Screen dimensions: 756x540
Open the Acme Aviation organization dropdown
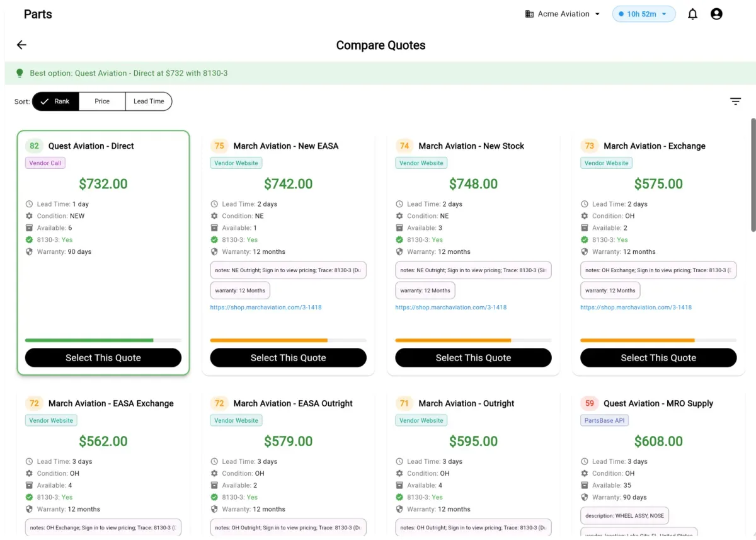pos(563,14)
